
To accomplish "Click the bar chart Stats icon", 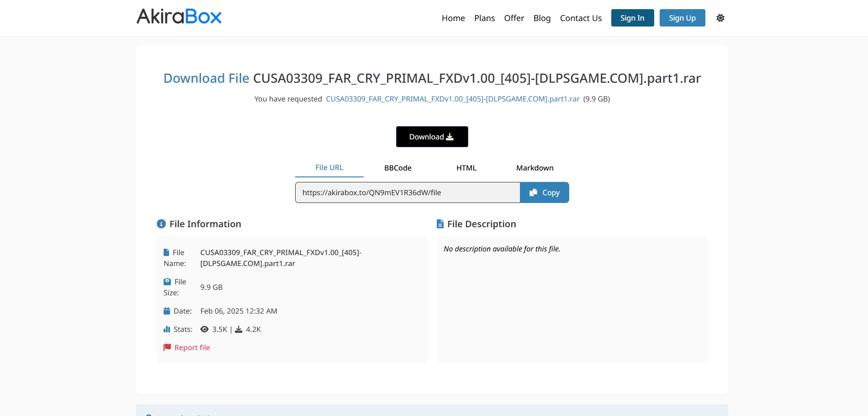I will coord(167,329).
